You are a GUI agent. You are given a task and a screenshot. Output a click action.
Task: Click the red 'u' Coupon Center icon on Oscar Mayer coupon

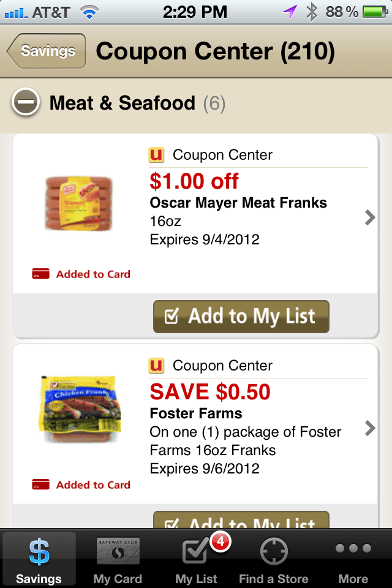click(x=156, y=155)
